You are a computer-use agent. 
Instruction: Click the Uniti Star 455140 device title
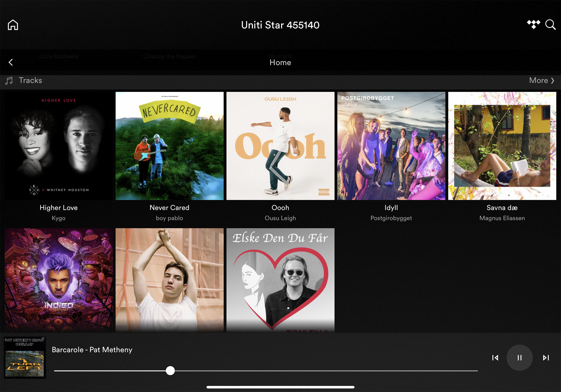281,25
